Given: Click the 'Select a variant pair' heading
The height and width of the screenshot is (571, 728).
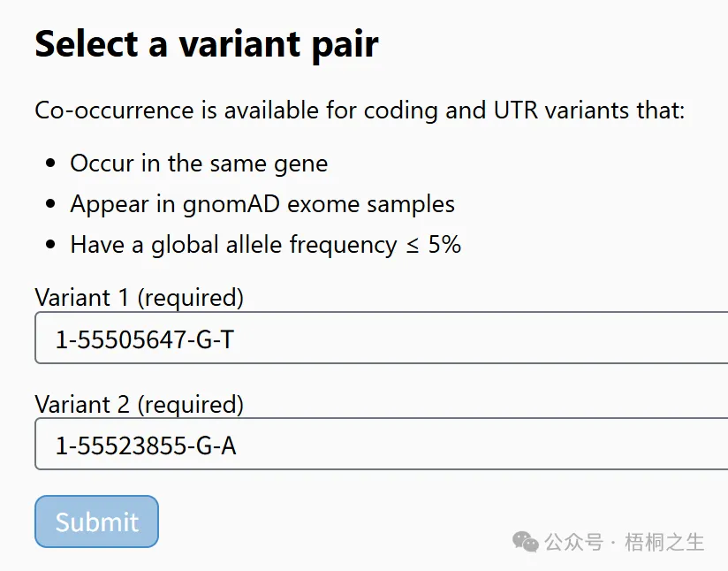Looking at the screenshot, I should (207, 44).
